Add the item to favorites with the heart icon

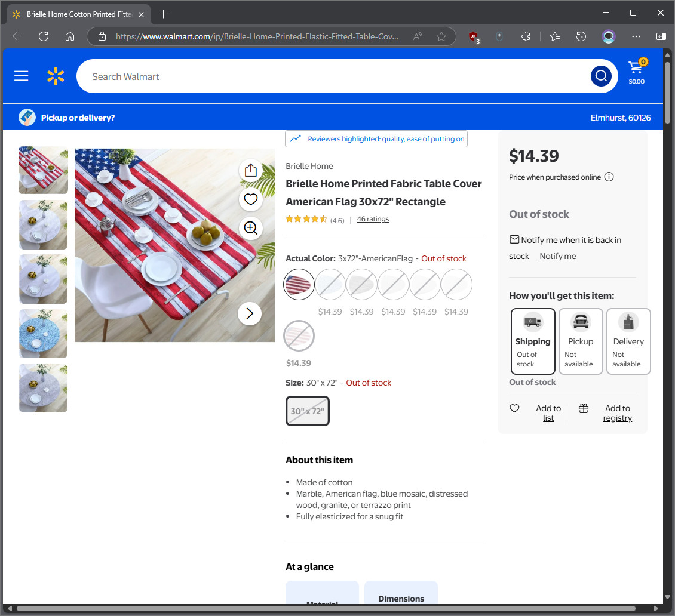[x=250, y=199]
